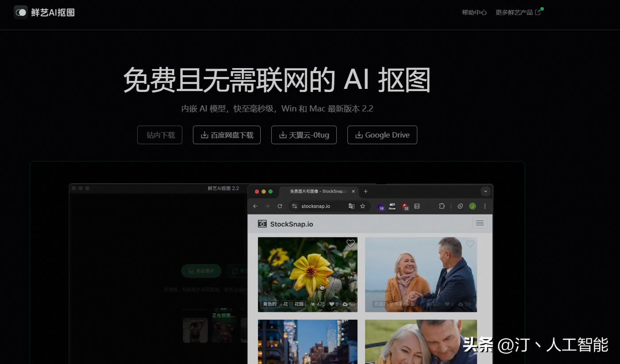This screenshot has width=620, height=364.
Task: Click the 百度网盘下载 download button
Action: 227,135
